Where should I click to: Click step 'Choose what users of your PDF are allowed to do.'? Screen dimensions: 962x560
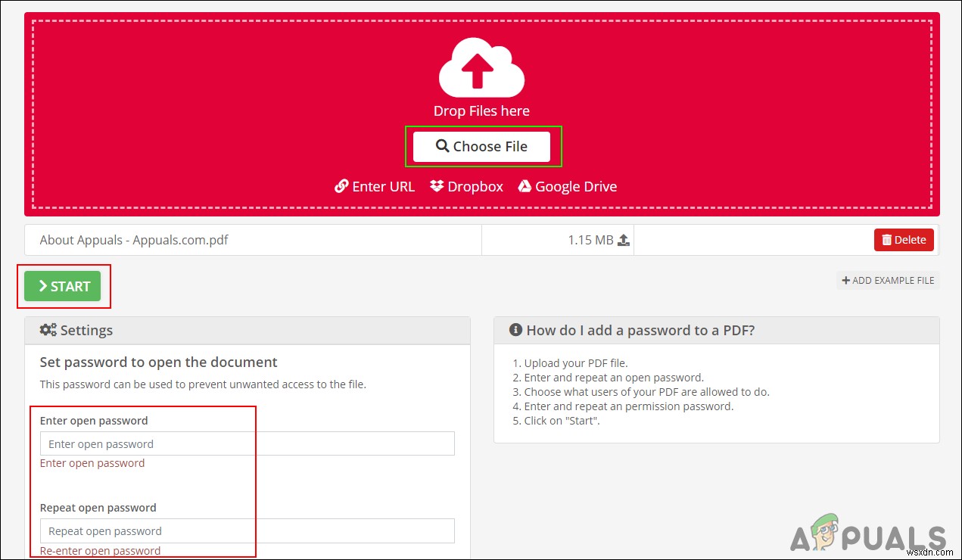646,392
